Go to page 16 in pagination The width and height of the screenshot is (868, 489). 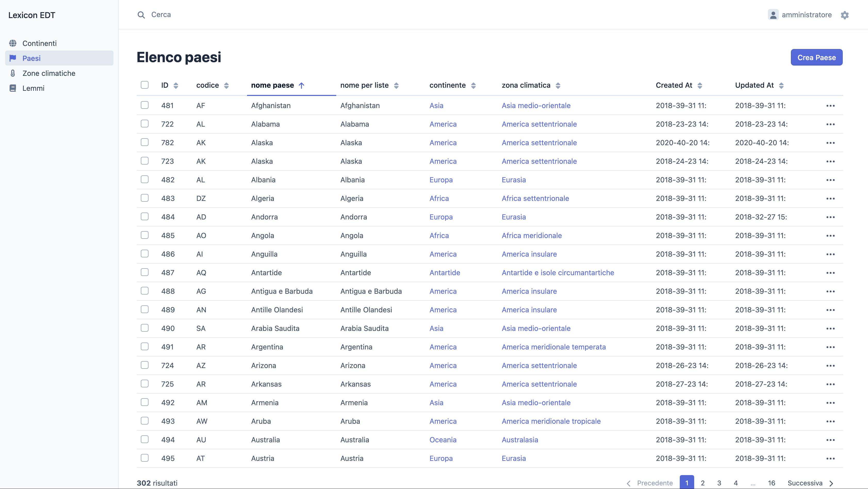point(771,483)
